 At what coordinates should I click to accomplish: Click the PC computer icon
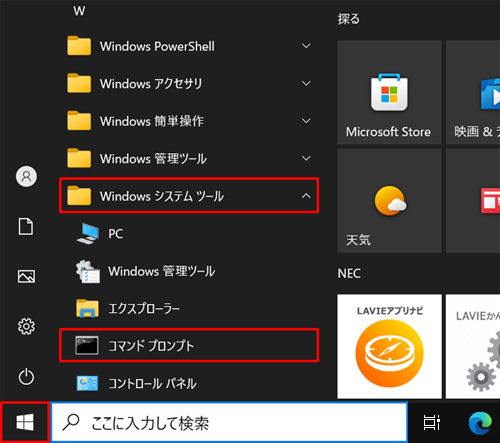88,234
